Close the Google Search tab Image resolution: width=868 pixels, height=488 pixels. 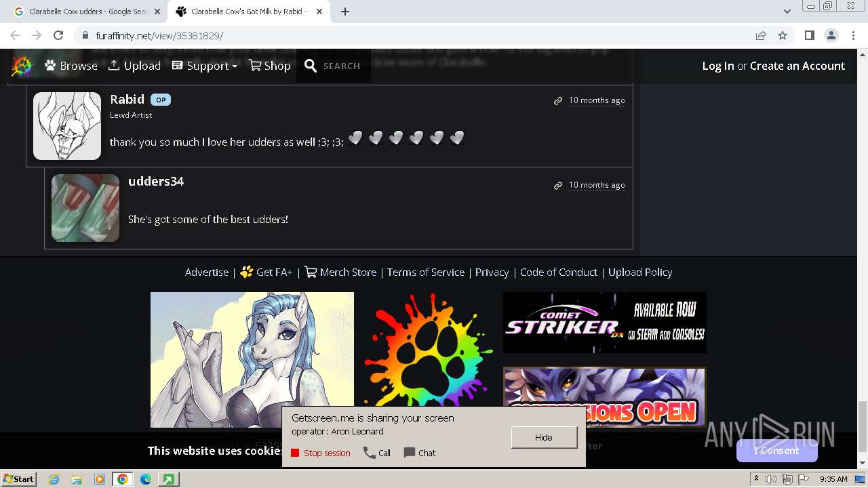(x=157, y=12)
